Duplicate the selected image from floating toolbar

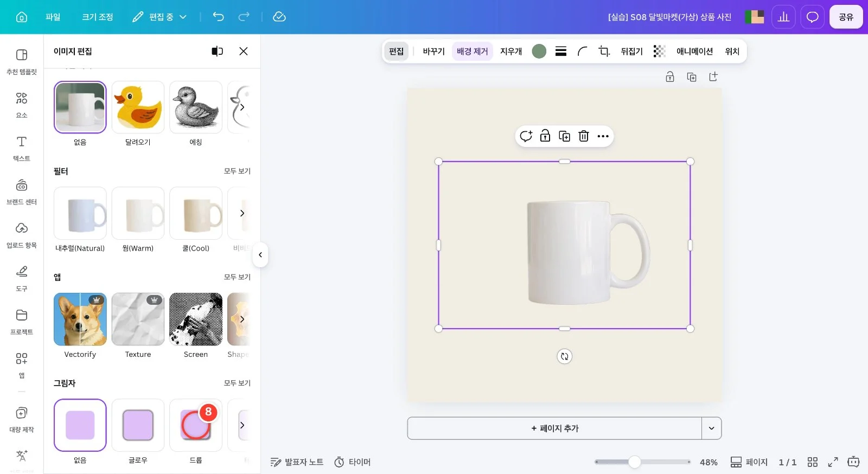(x=565, y=136)
